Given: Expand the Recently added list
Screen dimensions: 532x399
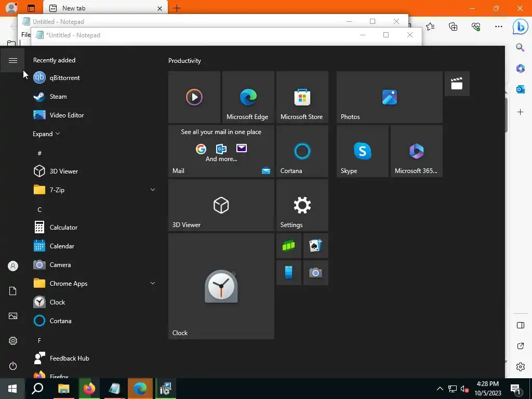Looking at the screenshot, I should tap(46, 134).
